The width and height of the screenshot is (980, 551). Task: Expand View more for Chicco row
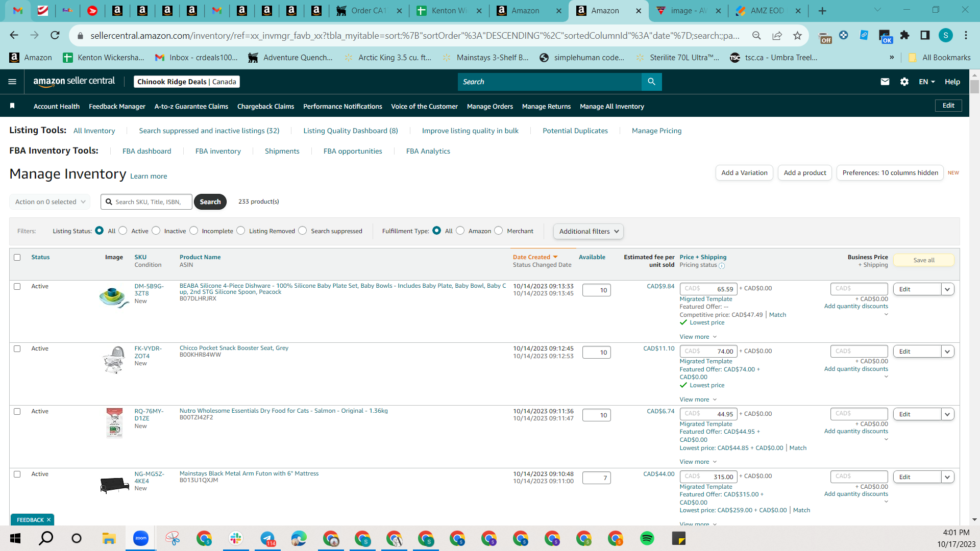698,399
